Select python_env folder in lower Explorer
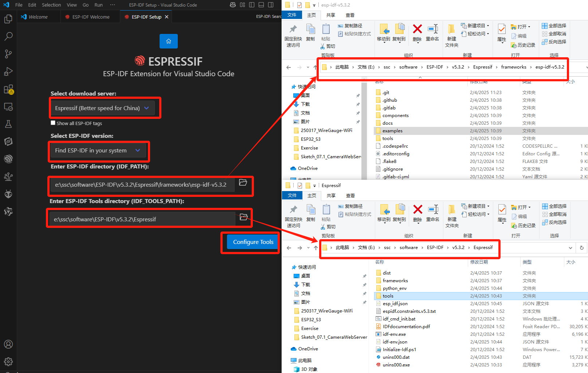This screenshot has width=588, height=373. point(395,288)
